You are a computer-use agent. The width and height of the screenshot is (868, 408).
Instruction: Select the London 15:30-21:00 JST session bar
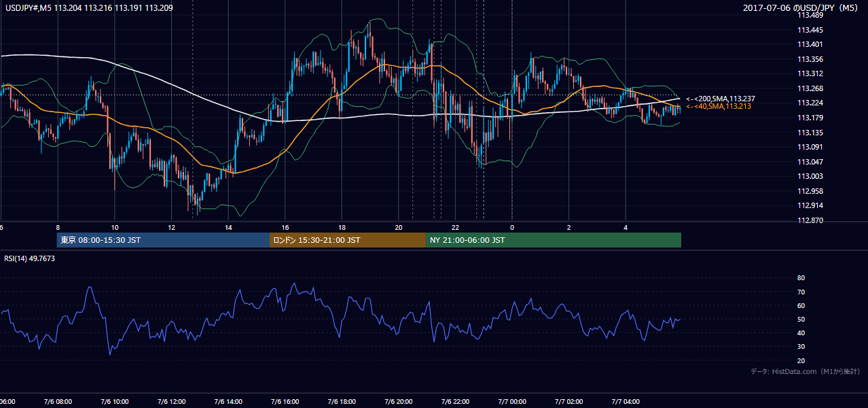(x=348, y=240)
